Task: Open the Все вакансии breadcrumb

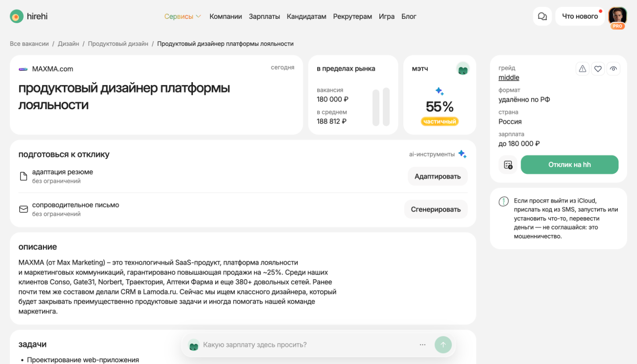Action: [x=29, y=44]
